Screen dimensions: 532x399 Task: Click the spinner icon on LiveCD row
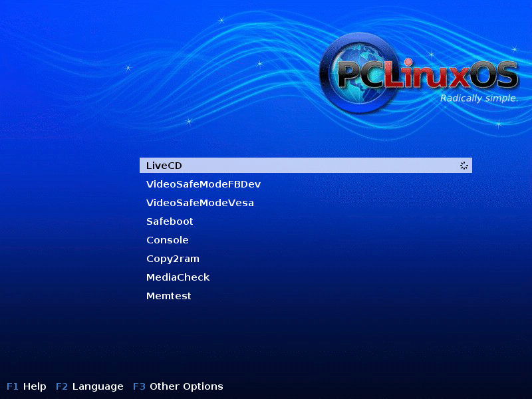pyautogui.click(x=464, y=166)
